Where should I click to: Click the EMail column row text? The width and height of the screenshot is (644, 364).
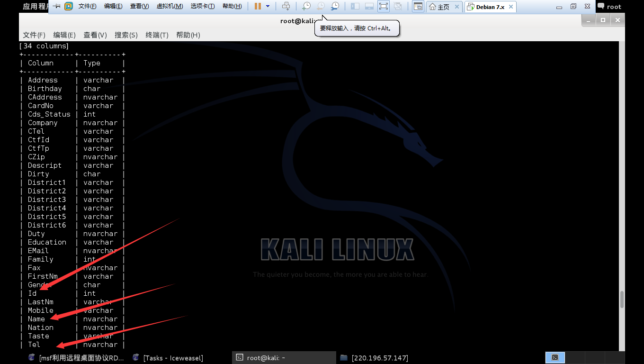(x=38, y=251)
